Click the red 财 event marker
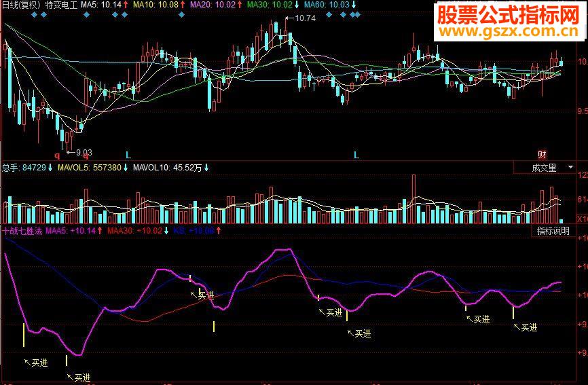588x385 pixels. point(542,154)
